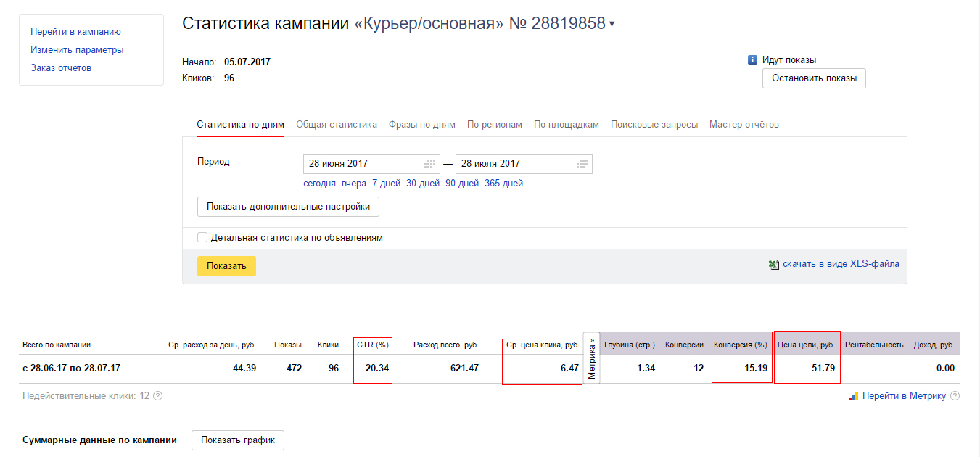Click help icon next to Перейти в Метрику
980x457 pixels.
pos(955,396)
